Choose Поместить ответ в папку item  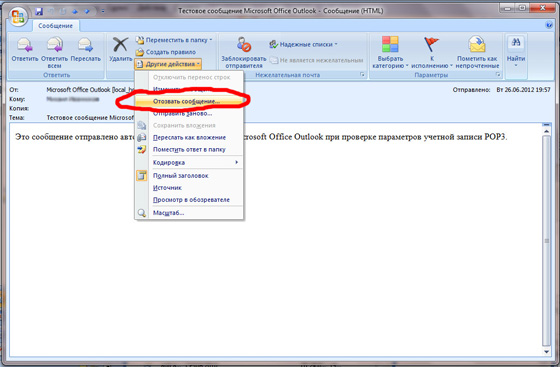189,150
